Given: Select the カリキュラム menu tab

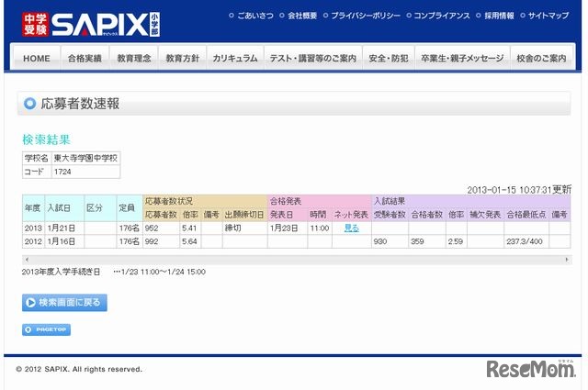Looking at the screenshot, I should 235,58.
